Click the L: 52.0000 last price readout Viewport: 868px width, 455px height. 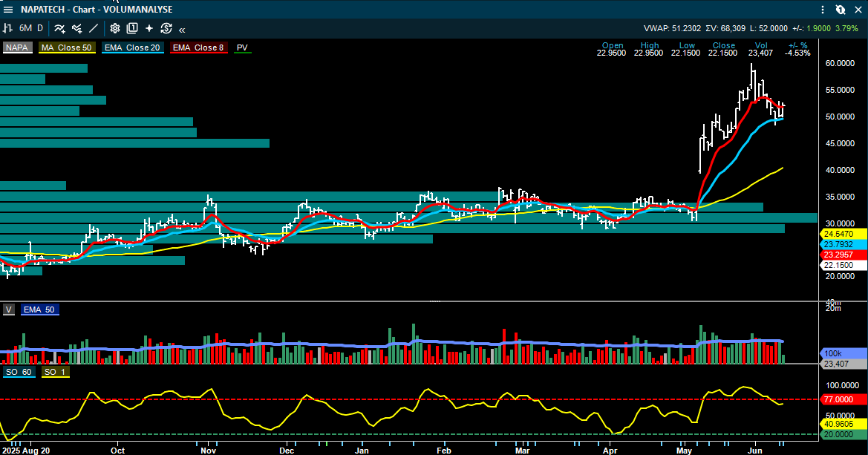[769, 28]
